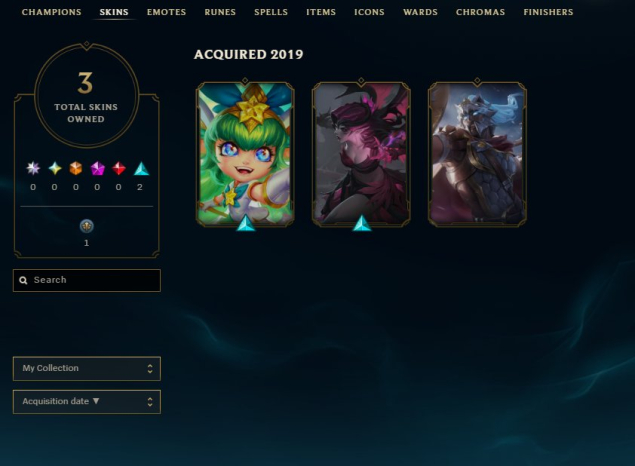Click into the skin Search field
The width and height of the screenshot is (635, 466).
[x=87, y=280]
